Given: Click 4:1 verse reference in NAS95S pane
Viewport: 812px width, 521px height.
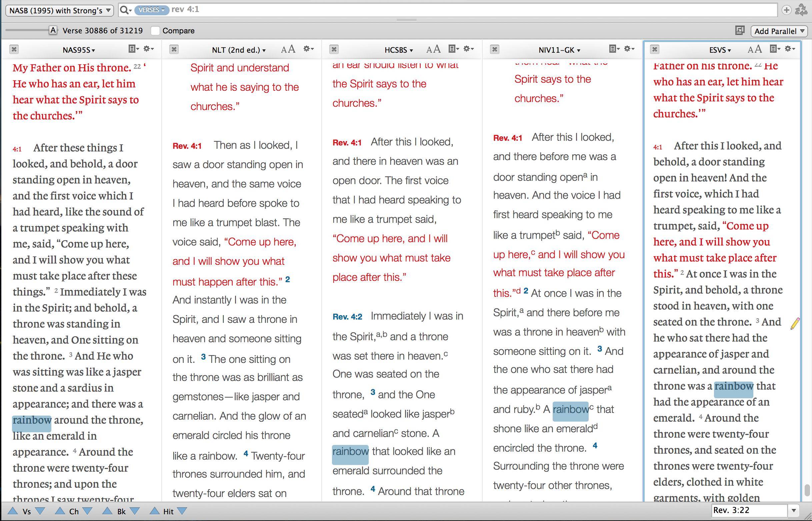Looking at the screenshot, I should (x=17, y=149).
